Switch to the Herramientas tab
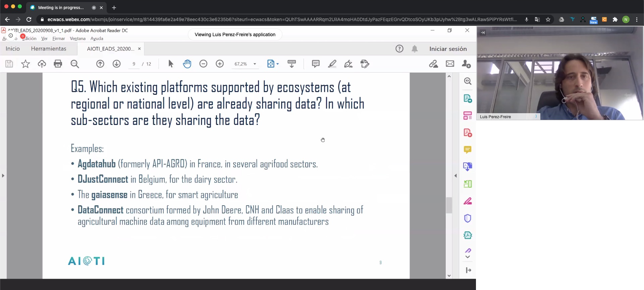The image size is (644, 290). point(49,49)
